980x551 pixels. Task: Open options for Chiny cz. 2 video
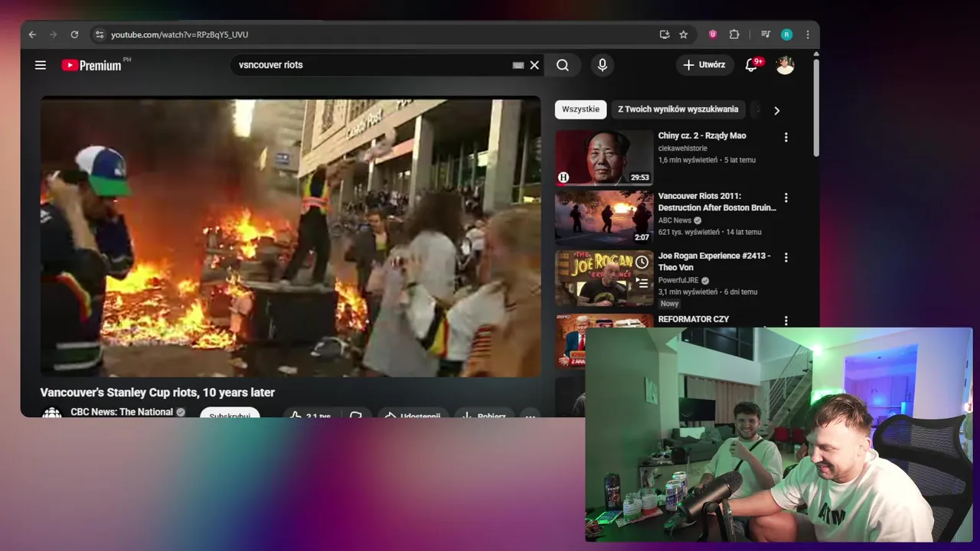[x=786, y=138]
